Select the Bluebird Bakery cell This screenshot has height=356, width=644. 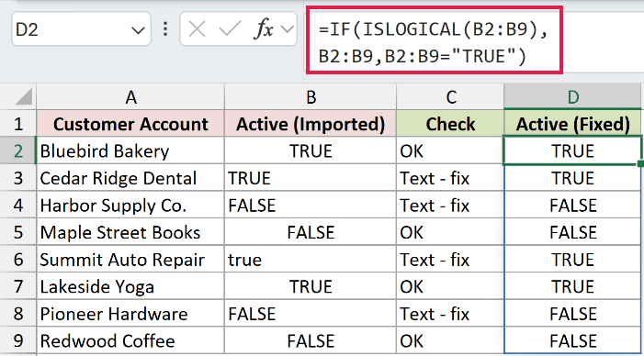(x=130, y=150)
